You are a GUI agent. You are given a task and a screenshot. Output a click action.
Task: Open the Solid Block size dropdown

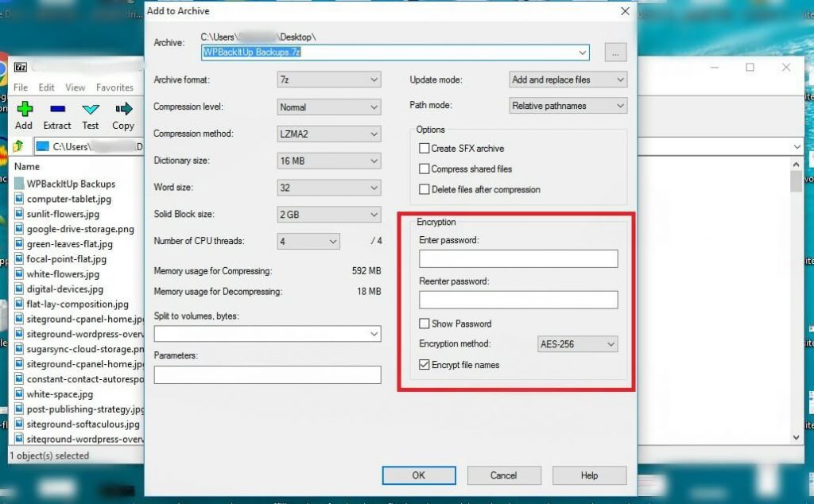328,215
